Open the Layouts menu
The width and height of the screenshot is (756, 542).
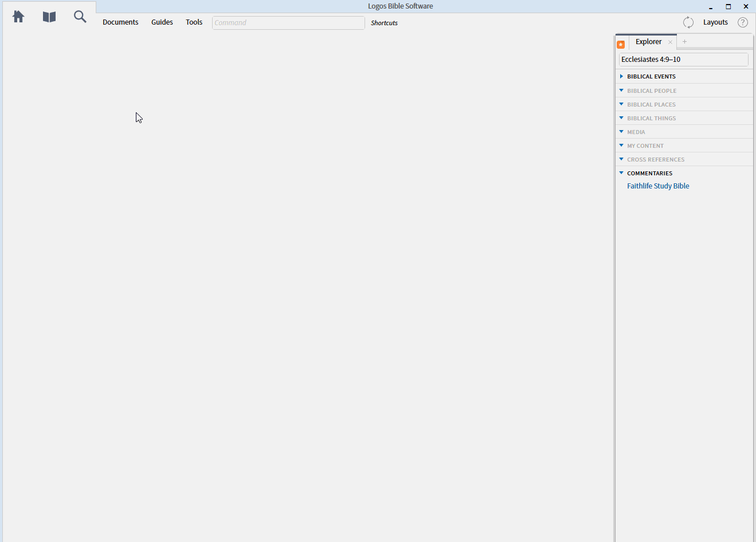[715, 22]
